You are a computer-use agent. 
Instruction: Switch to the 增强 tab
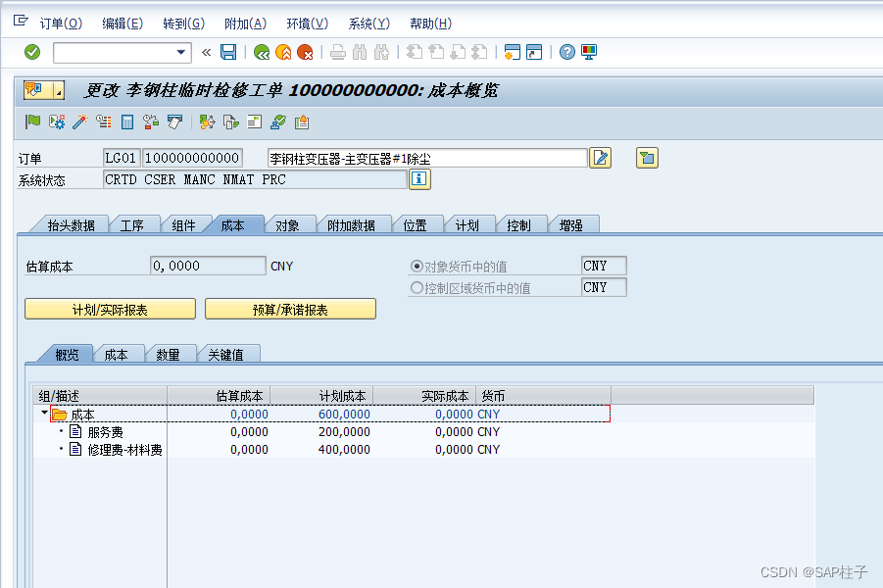tap(571, 225)
